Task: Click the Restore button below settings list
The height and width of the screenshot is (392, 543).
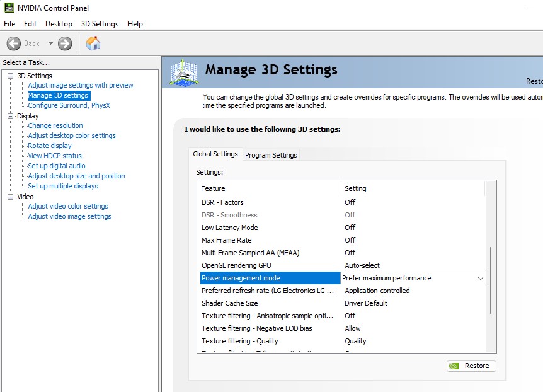Action: (x=471, y=366)
